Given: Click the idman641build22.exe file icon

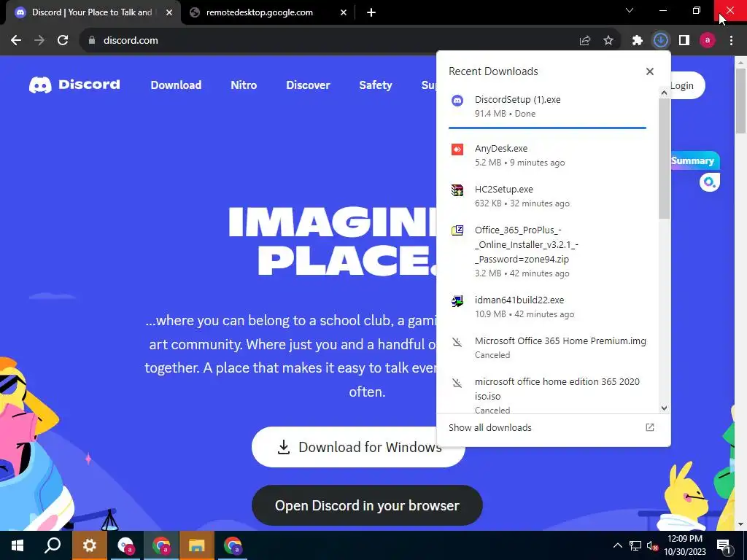Looking at the screenshot, I should coord(457,301).
